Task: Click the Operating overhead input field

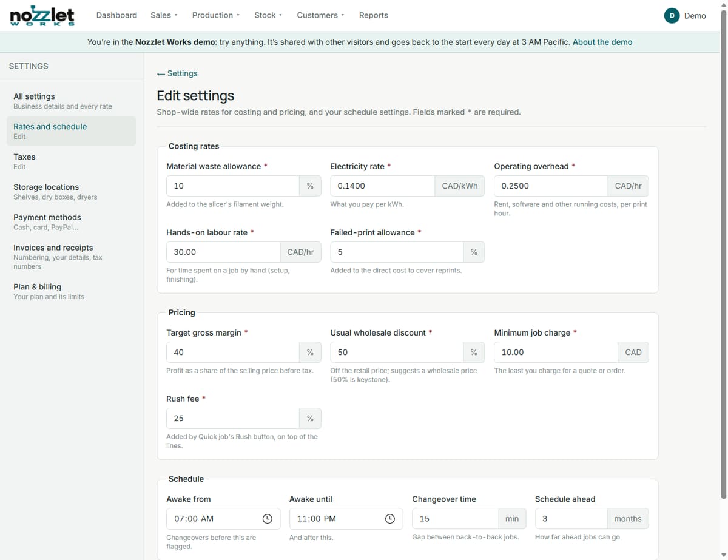Action: (551, 186)
